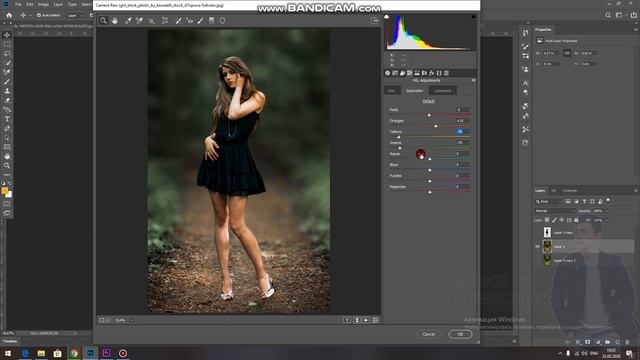This screenshot has height=360, width=640.
Task: Select the Horizontal Type tool
Action: (x=7, y=119)
